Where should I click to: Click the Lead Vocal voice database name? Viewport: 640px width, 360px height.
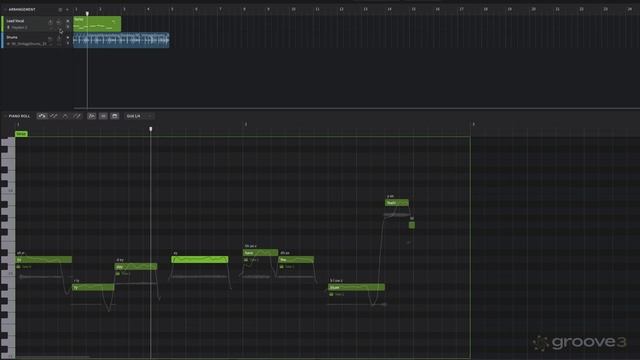tap(19, 27)
